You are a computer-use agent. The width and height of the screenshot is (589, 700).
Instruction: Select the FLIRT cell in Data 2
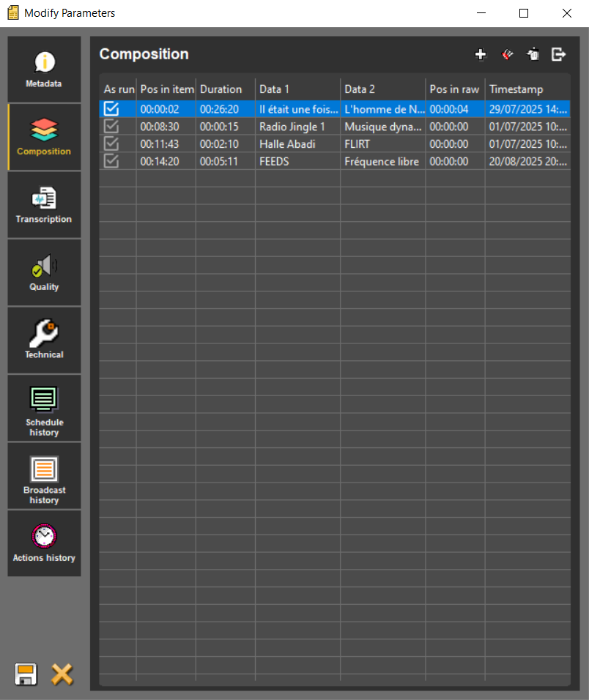click(358, 144)
